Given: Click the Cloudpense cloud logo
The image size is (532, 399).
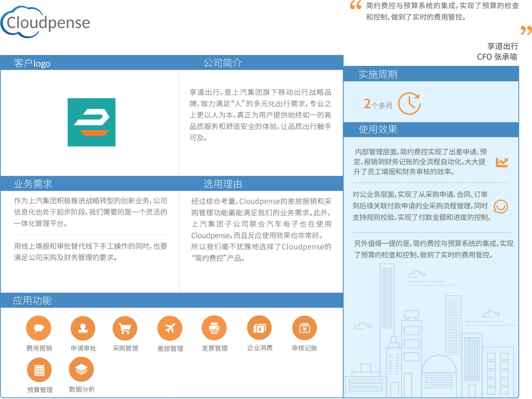Looking at the screenshot, I should 45,22.
